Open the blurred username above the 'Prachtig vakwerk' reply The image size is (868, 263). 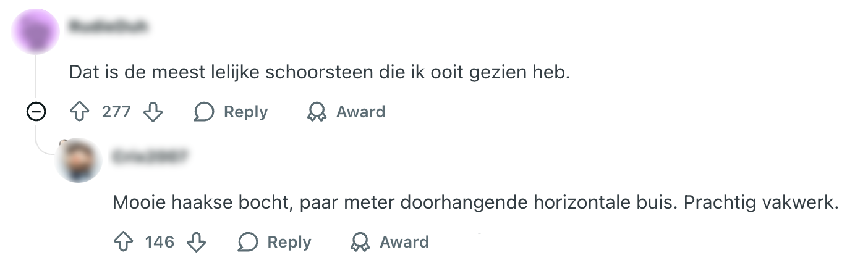pos(150,157)
